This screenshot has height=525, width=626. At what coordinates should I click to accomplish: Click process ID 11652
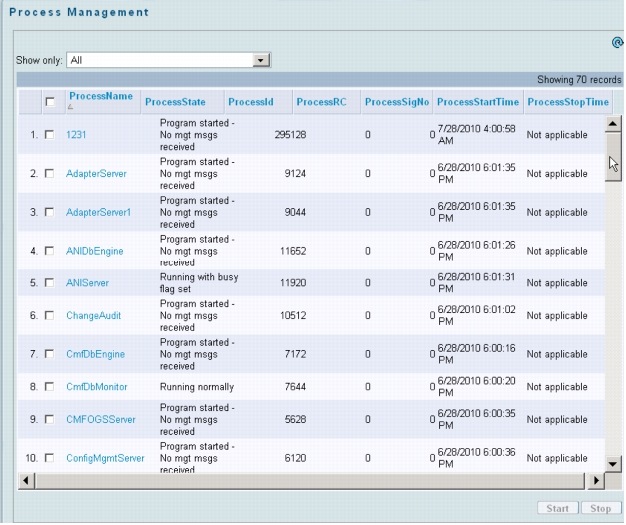[x=293, y=251]
